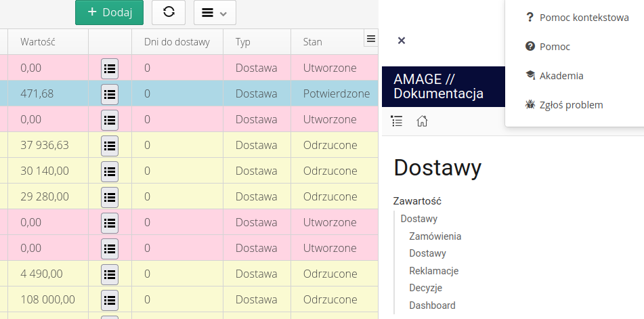This screenshot has width=644, height=319.
Task: Click list icon in 108 000,00 row
Action: 110,299
